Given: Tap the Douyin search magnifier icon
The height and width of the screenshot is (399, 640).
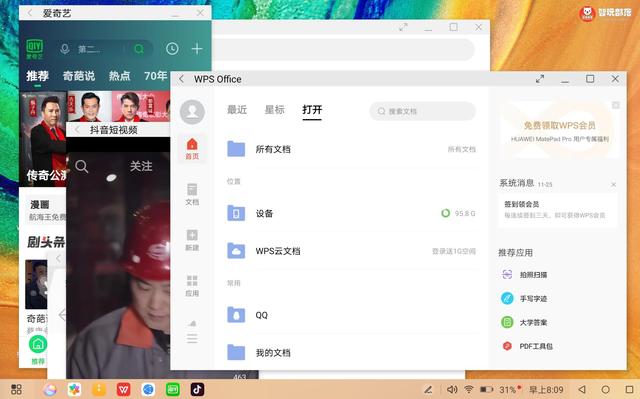Looking at the screenshot, I should coord(81,166).
